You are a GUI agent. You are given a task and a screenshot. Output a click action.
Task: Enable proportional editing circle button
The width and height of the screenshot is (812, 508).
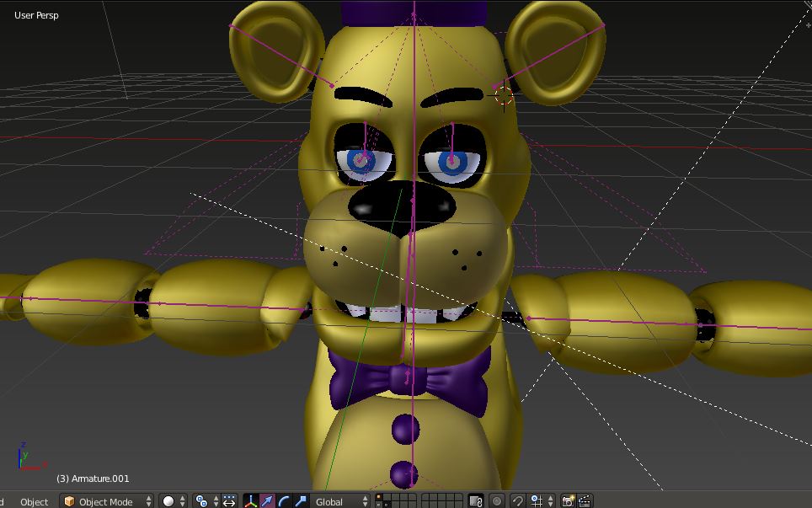[x=497, y=501]
